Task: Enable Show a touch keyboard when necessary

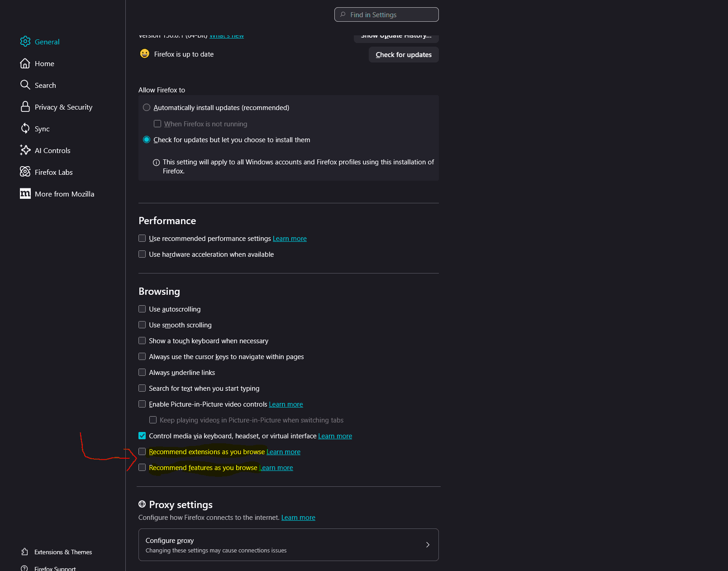Action: pyautogui.click(x=142, y=341)
